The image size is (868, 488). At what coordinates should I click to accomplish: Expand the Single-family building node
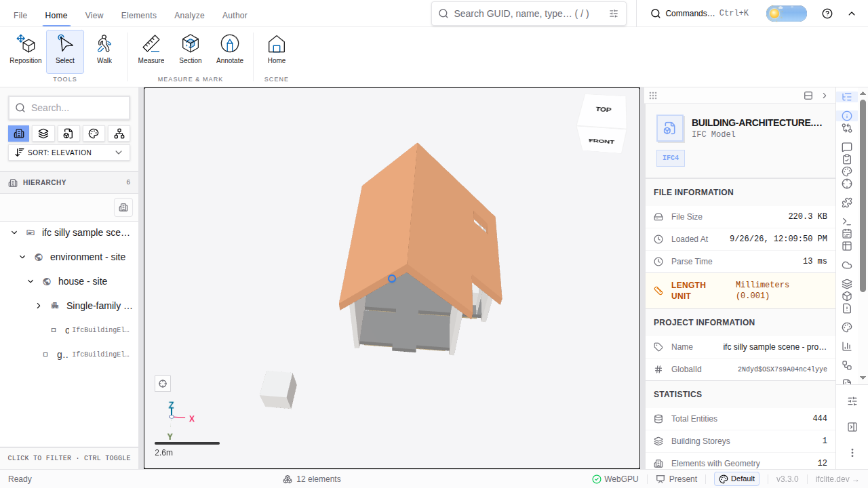[x=39, y=306]
